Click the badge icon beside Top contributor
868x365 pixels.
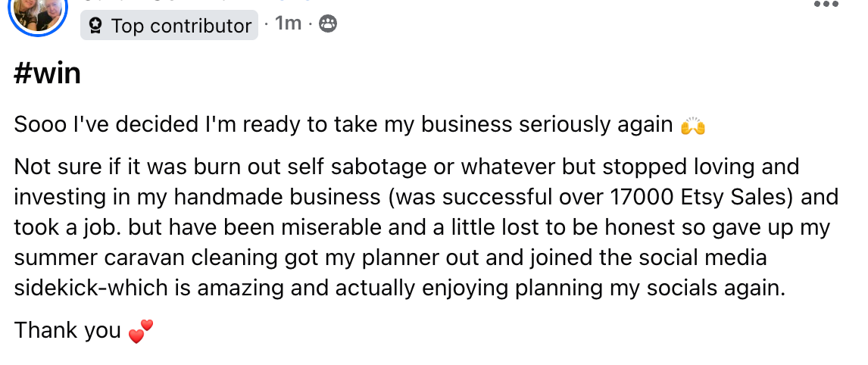click(96, 26)
